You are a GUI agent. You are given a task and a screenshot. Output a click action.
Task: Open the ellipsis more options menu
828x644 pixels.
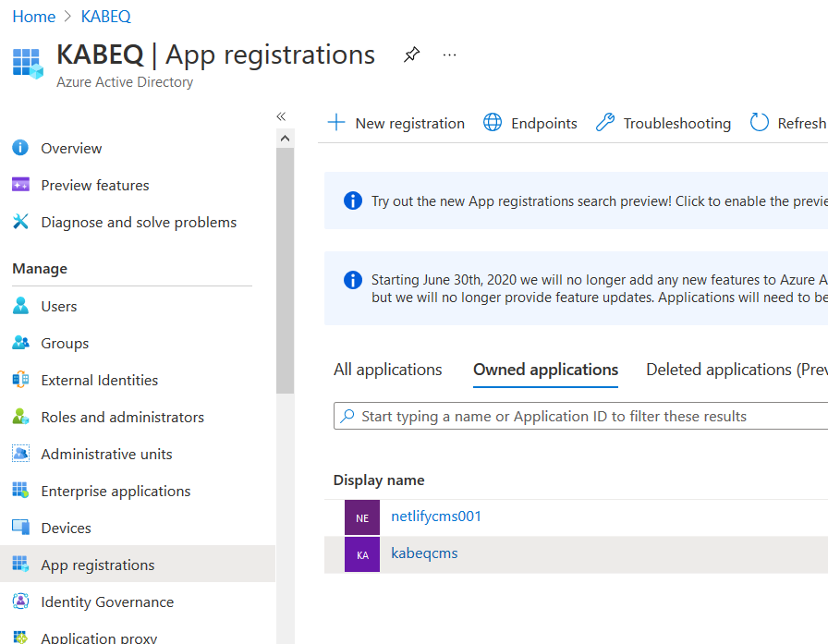(x=450, y=55)
